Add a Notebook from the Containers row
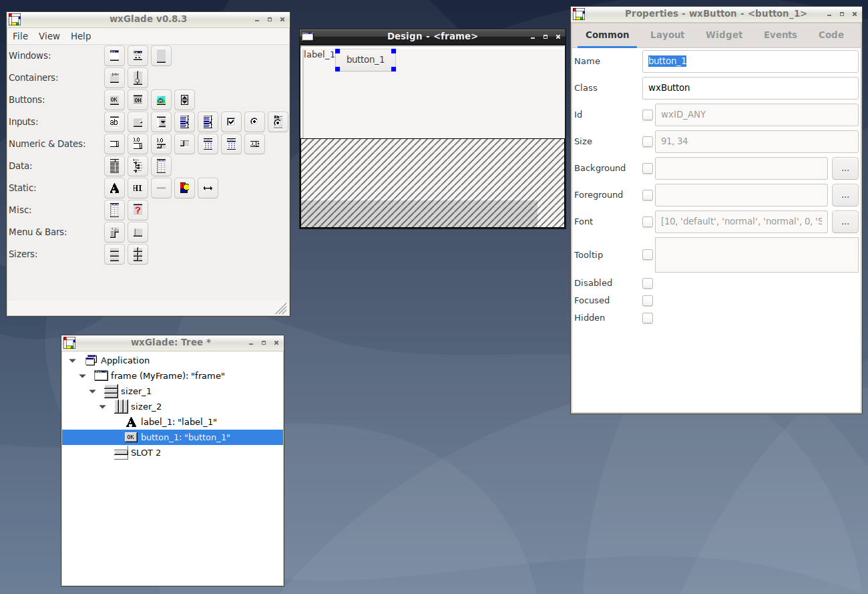Screen dimensions: 868x594 click(x=115, y=78)
